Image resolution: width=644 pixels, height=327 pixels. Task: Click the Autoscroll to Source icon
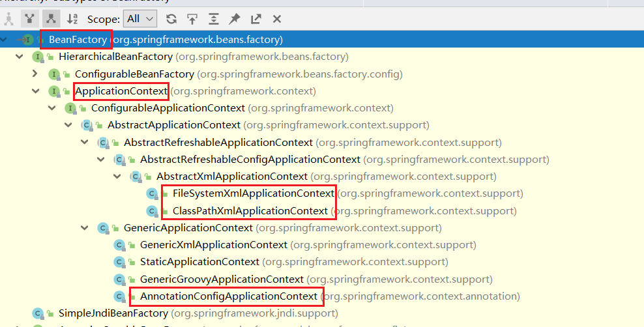[x=192, y=19]
